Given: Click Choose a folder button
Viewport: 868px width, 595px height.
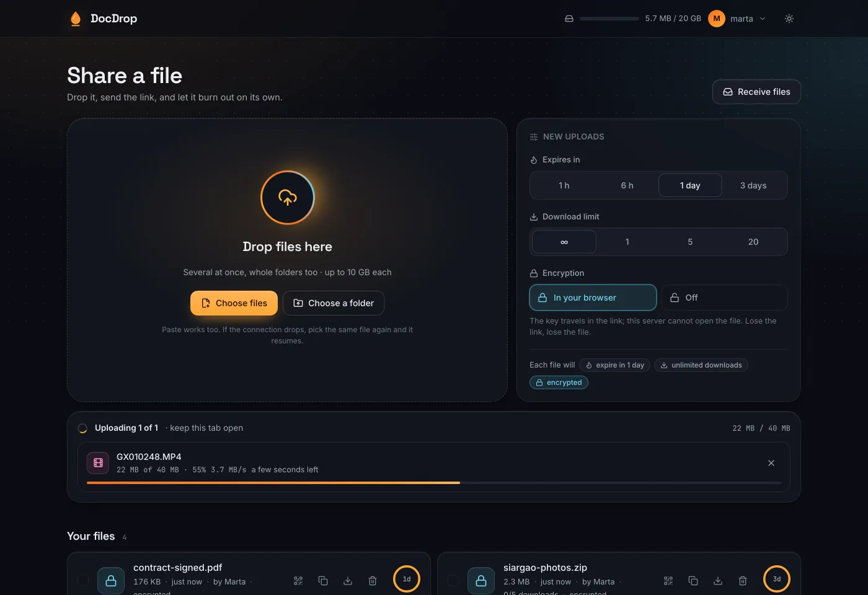Looking at the screenshot, I should pyautogui.click(x=334, y=303).
